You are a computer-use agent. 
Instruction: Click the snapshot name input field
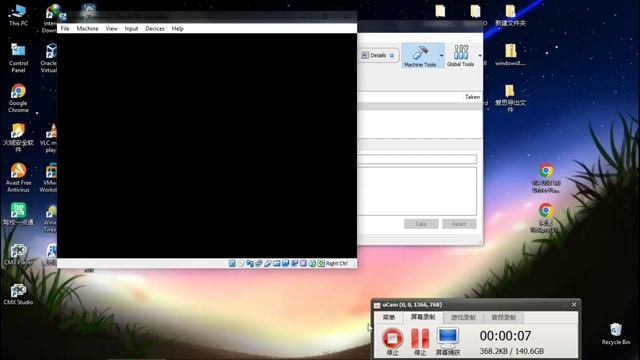pos(417,159)
